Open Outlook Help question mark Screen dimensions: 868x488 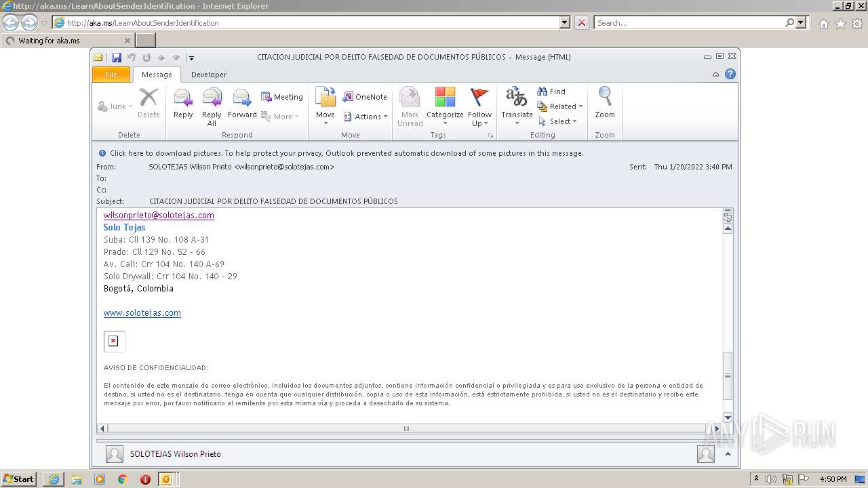(x=730, y=75)
